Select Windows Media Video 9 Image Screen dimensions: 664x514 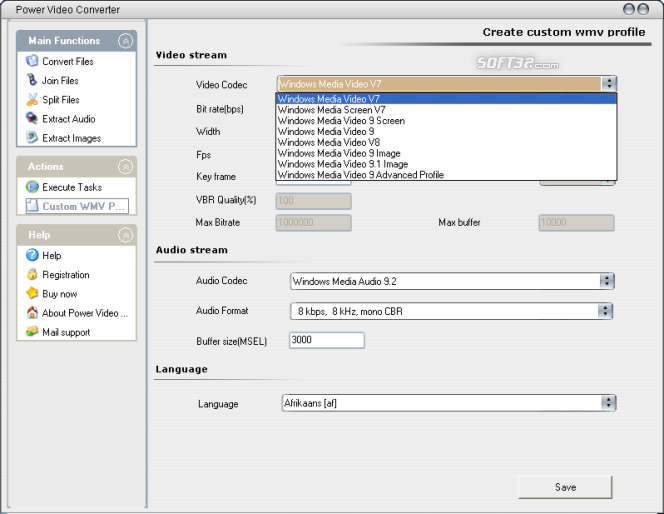coord(446,153)
